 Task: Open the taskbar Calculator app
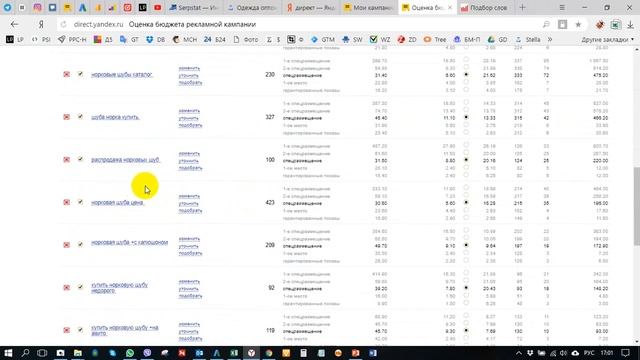pyautogui.click(x=303, y=353)
